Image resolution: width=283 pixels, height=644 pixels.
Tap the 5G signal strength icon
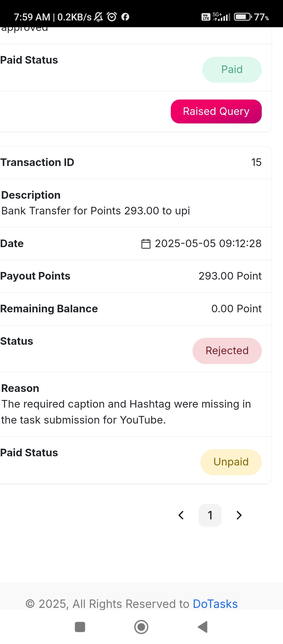(221, 17)
